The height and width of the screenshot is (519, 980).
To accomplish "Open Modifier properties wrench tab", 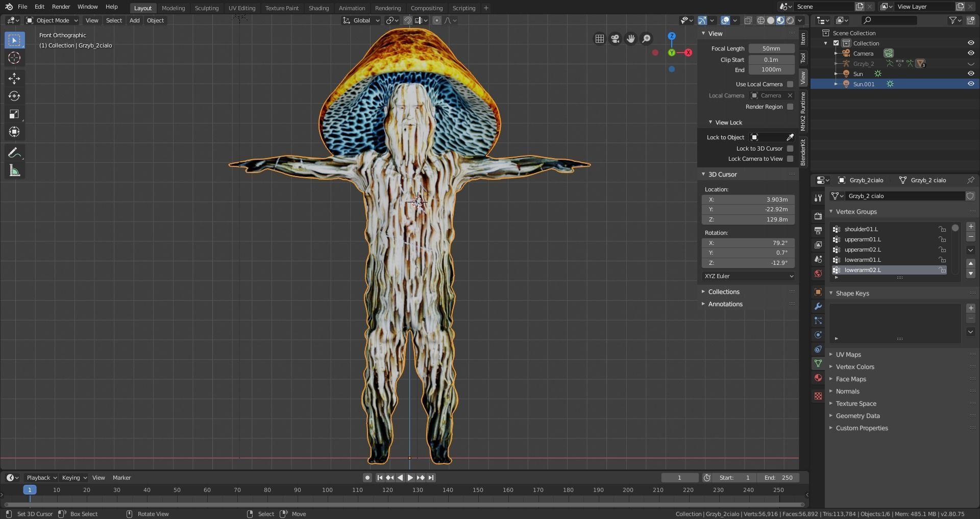I will pyautogui.click(x=818, y=306).
